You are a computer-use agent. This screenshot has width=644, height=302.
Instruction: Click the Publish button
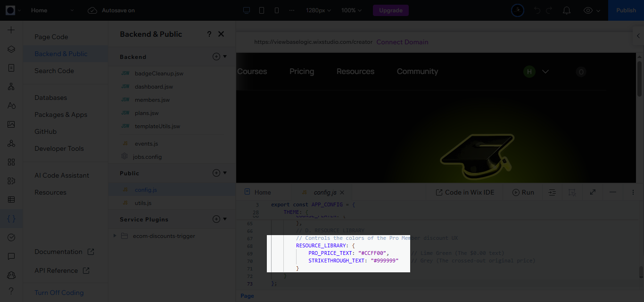point(626,10)
